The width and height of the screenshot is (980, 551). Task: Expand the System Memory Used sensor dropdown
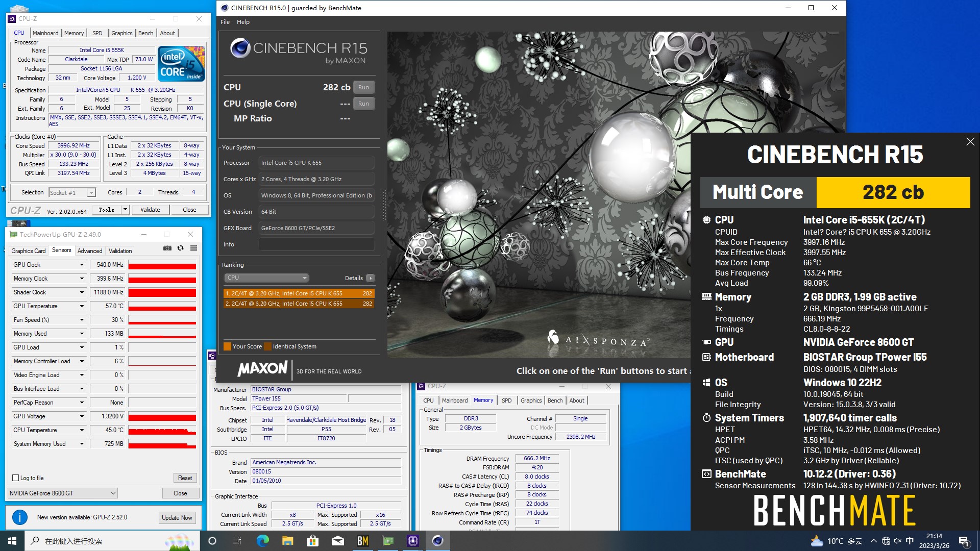point(82,444)
